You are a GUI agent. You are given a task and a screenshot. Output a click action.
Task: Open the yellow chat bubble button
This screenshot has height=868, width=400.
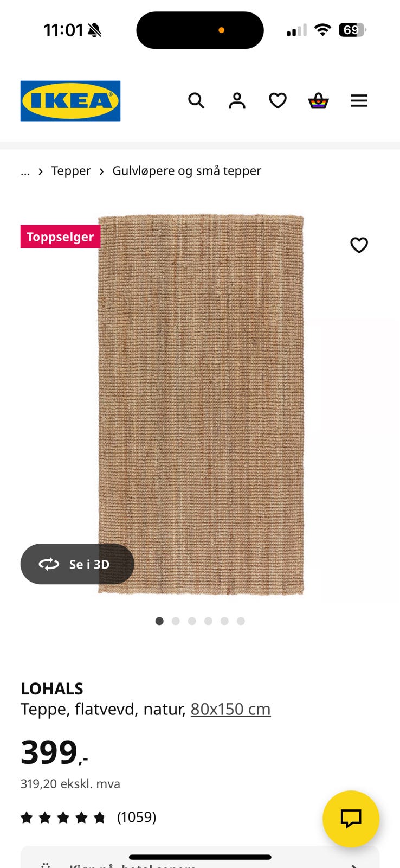pyautogui.click(x=351, y=819)
